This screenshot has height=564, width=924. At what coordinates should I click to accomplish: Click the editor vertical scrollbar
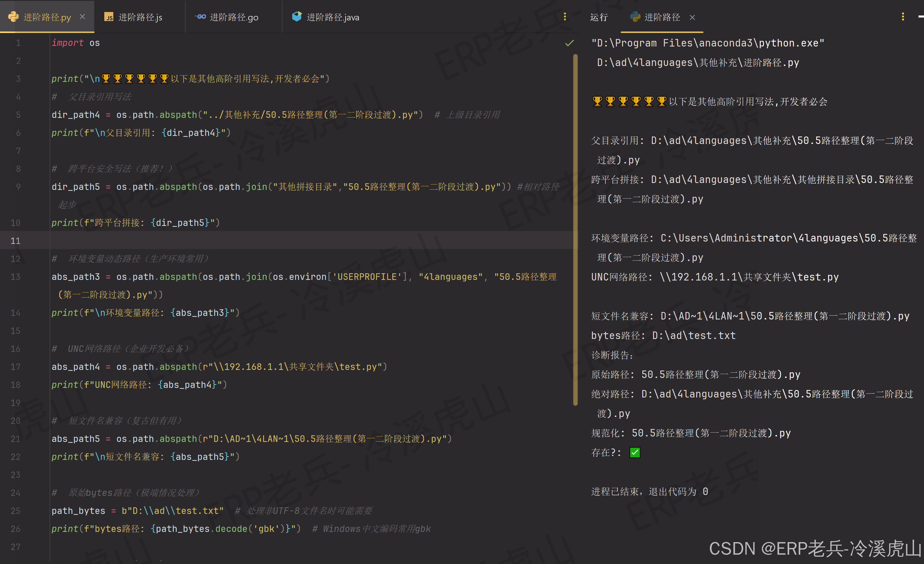coord(575,229)
